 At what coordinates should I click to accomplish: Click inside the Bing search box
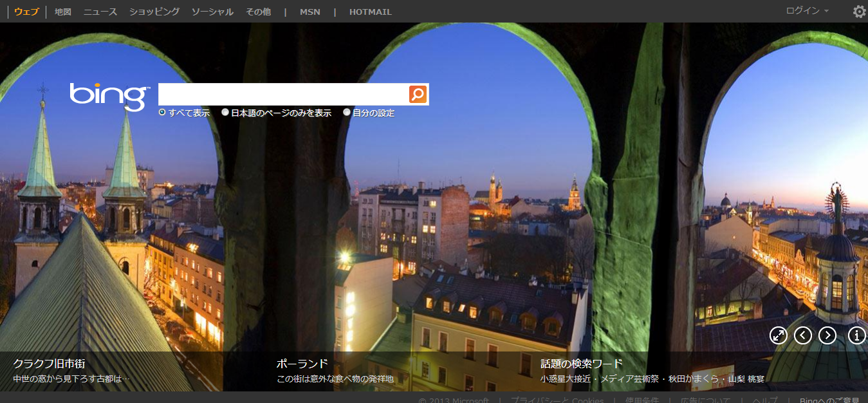283,94
